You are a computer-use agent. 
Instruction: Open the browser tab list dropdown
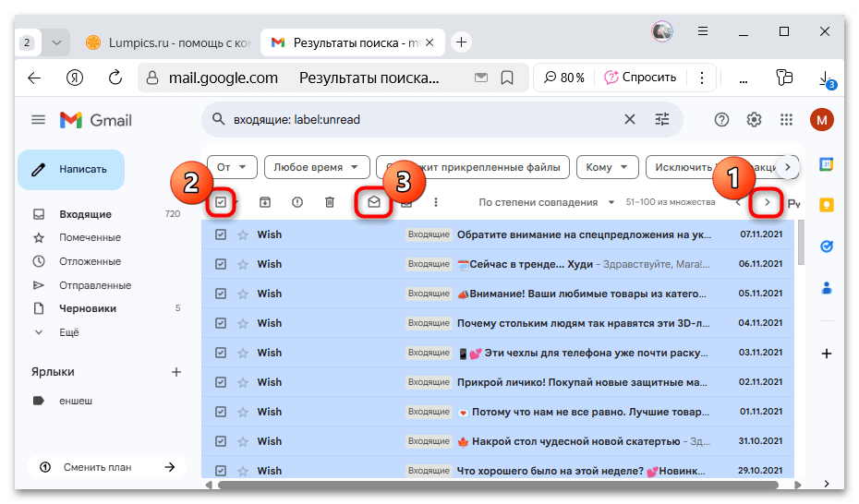pos(55,42)
